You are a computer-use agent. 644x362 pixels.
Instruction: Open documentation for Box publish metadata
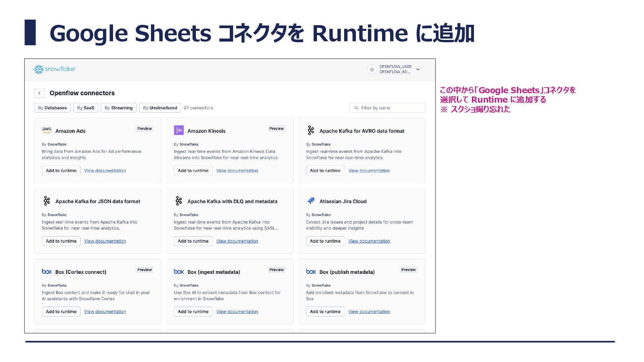point(369,312)
